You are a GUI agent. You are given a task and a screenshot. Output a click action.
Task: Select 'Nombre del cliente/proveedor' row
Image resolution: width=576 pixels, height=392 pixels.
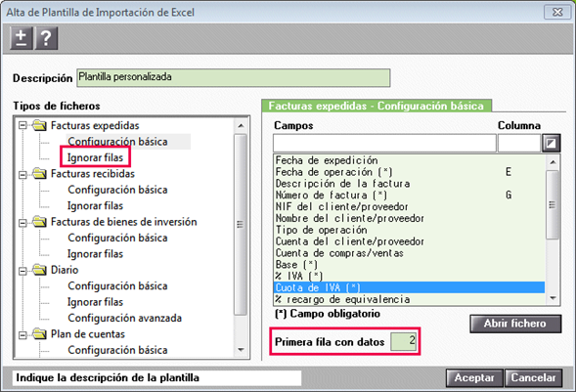pos(409,218)
